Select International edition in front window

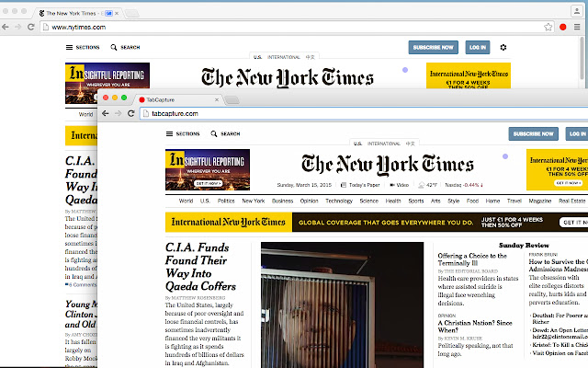click(x=384, y=144)
